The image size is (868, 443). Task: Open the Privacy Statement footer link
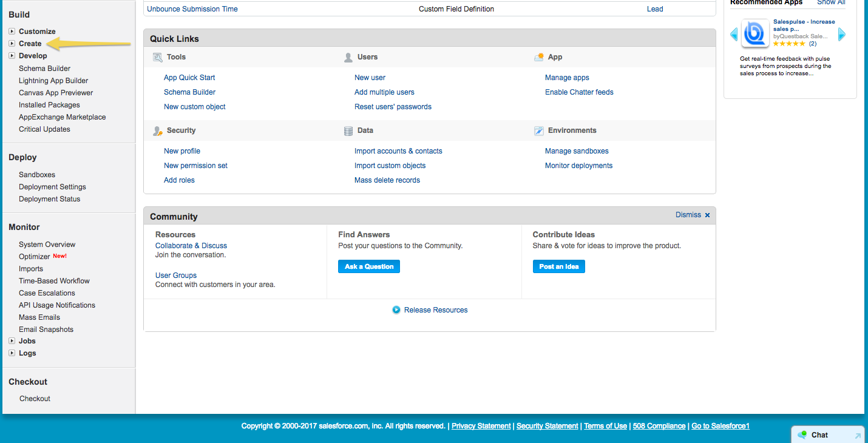point(481,426)
